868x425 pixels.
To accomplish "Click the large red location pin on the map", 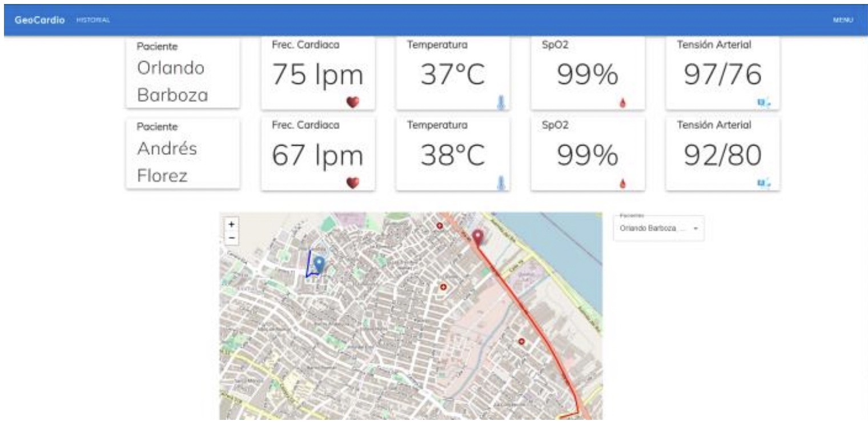I will (478, 236).
